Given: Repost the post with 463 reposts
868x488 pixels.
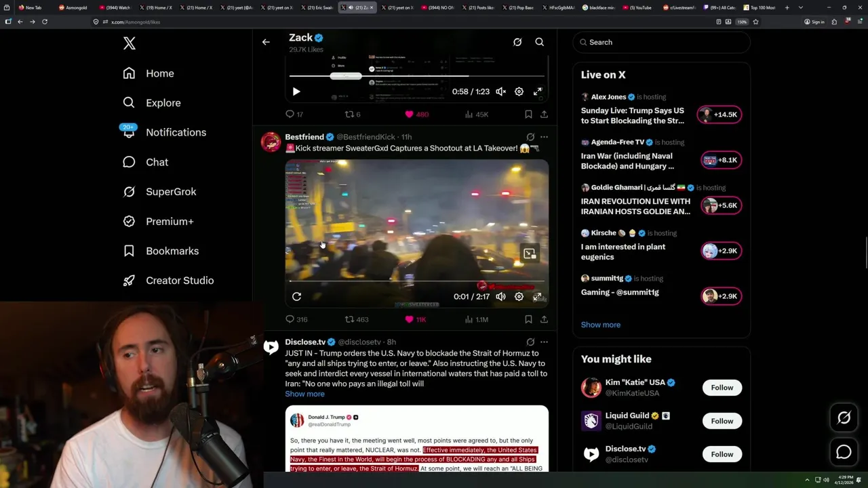Looking at the screenshot, I should [x=357, y=319].
